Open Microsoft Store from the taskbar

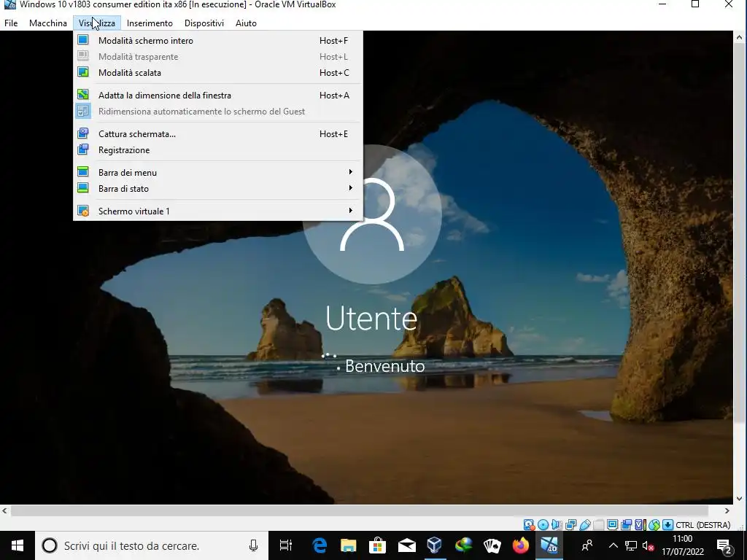tap(377, 545)
